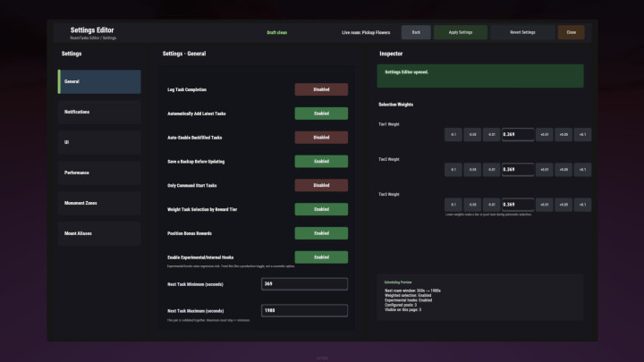The height and width of the screenshot is (362, 644).
Task: Increase Tier3 Weight by 0.01
Action: (x=544, y=205)
